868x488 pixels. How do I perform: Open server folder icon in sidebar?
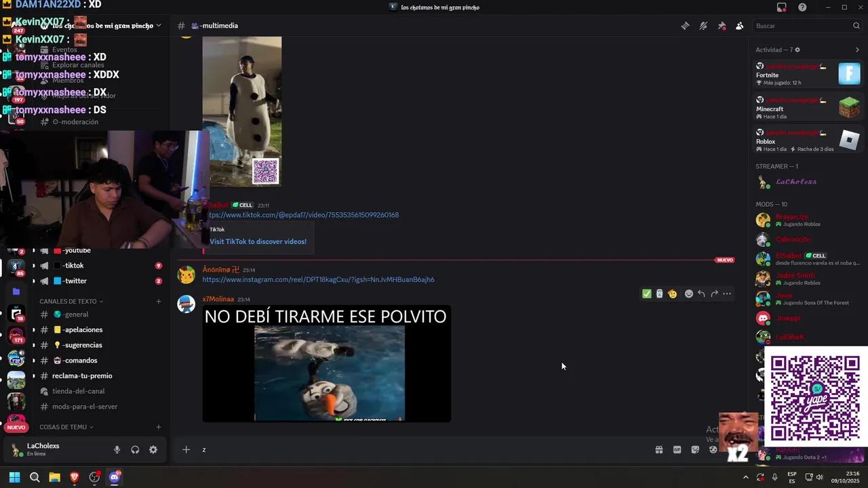click(16, 291)
